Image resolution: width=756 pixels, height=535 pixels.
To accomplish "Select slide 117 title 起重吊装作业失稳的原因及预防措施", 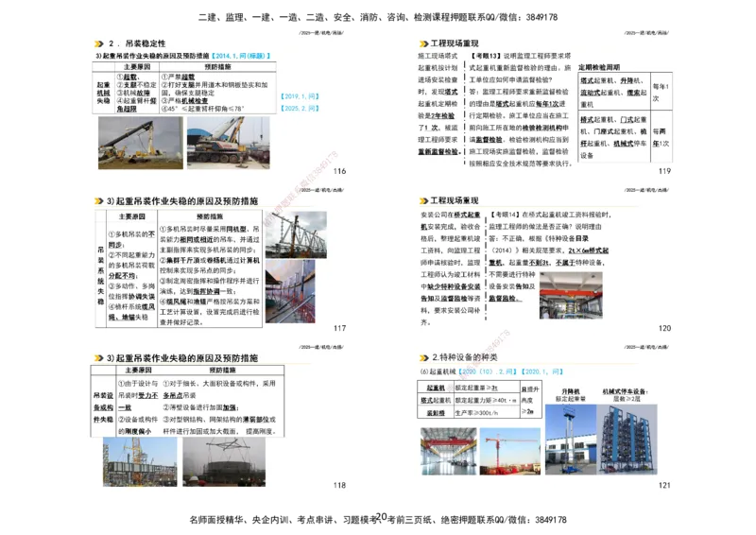I will pyautogui.click(x=182, y=200).
